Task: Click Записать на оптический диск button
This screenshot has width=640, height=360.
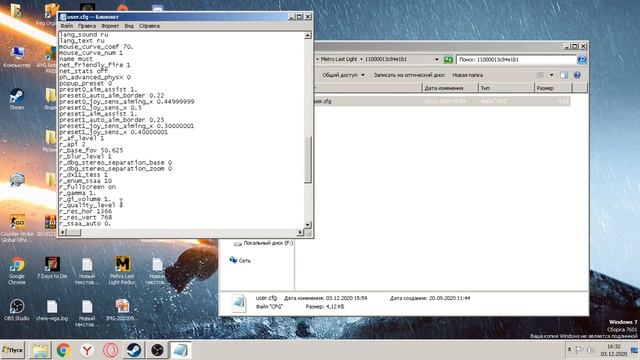Action: click(x=409, y=75)
